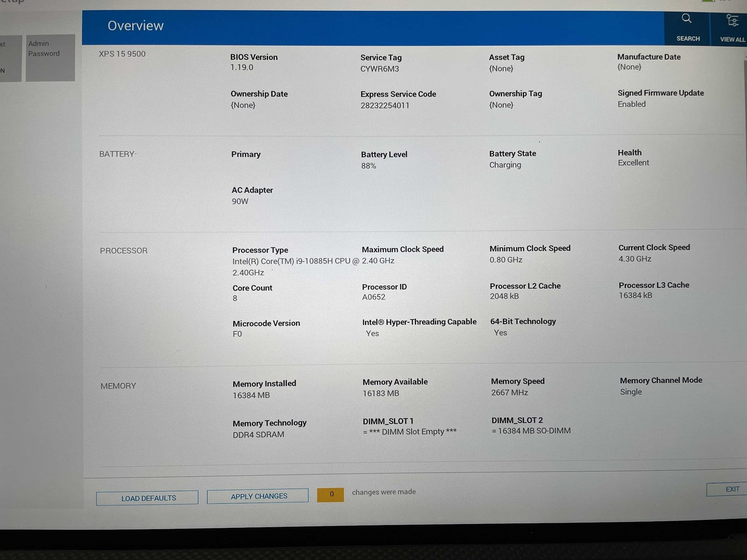Click the PROCESSOR section heading
This screenshot has width=747, height=560.
123,251
